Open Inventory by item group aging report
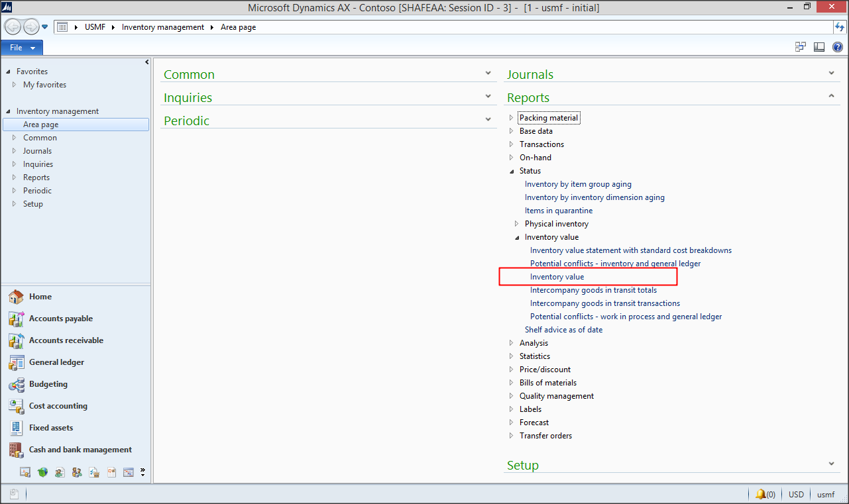Image resolution: width=849 pixels, height=504 pixels. [578, 184]
